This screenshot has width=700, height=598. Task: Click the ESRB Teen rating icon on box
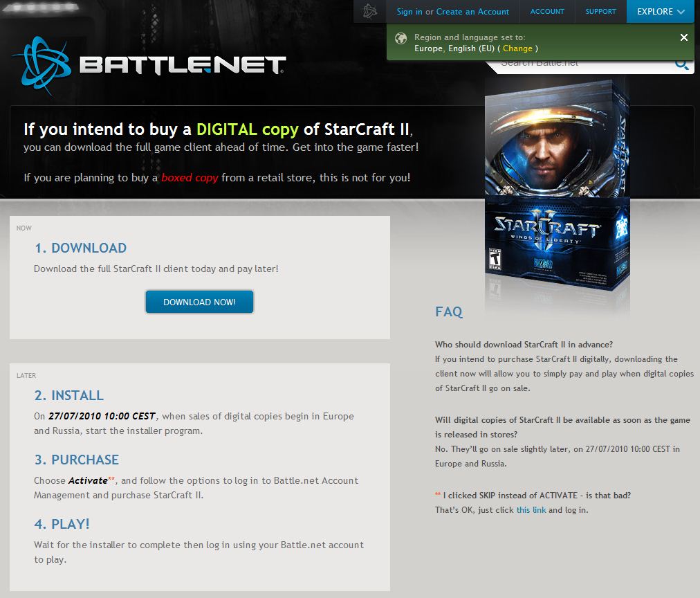coord(495,260)
